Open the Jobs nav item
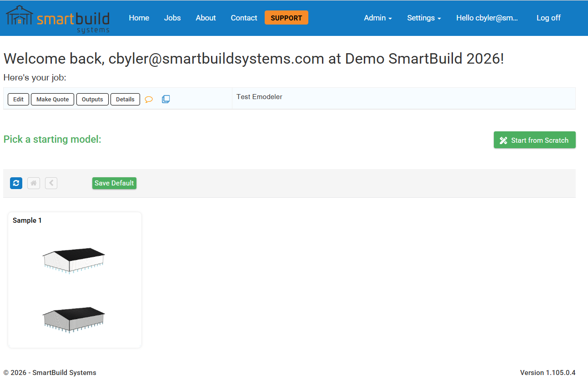 click(172, 18)
